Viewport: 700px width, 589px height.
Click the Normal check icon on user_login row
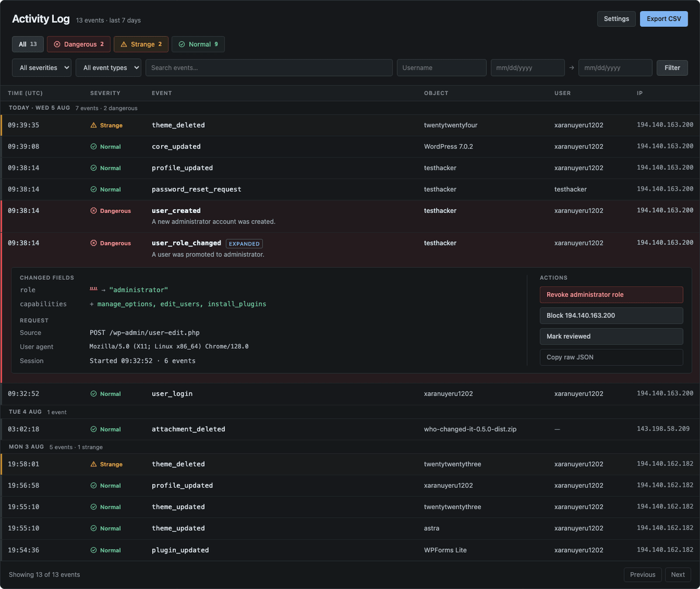(x=93, y=394)
